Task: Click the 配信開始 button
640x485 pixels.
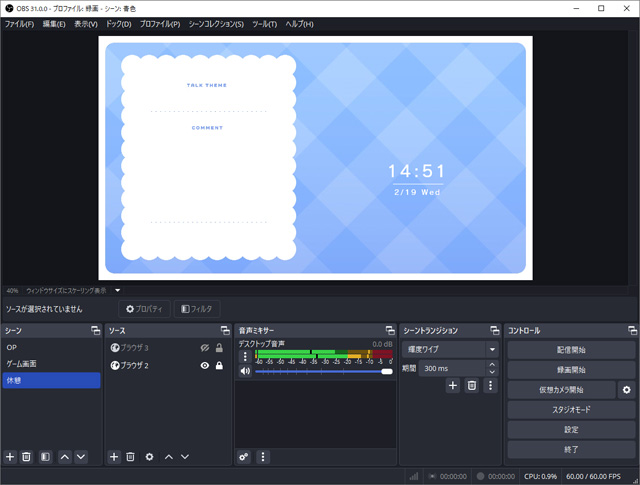Action: coord(571,350)
